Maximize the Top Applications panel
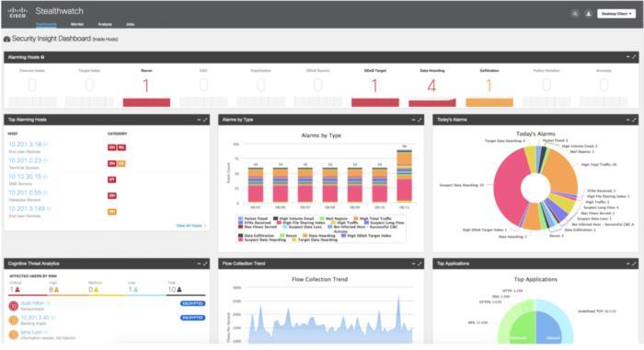Screen dimensions: 644x350 [635, 263]
